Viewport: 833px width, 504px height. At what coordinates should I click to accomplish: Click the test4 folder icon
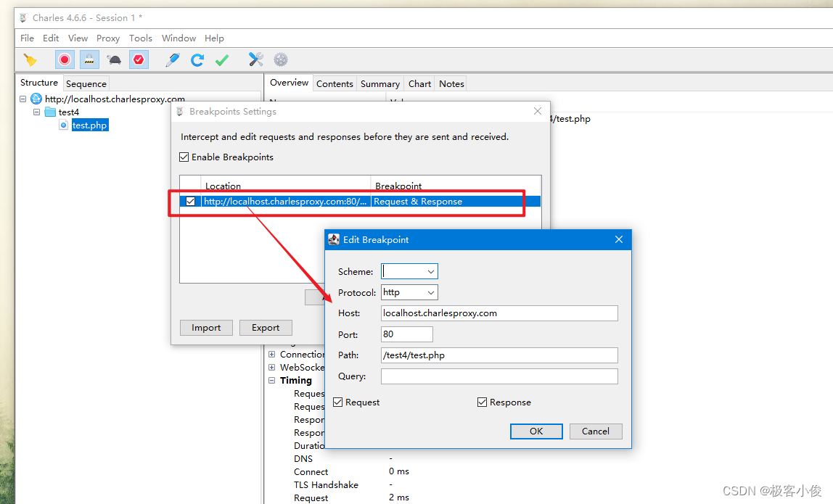coord(50,112)
